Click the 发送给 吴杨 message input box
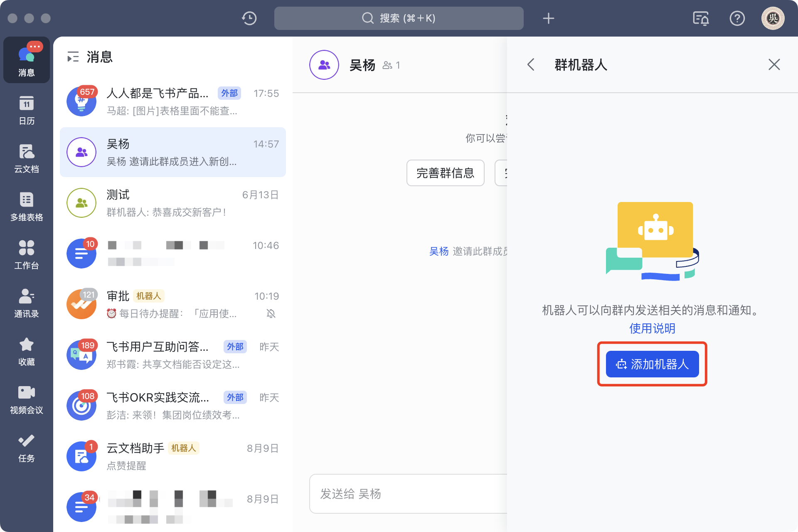 408,494
